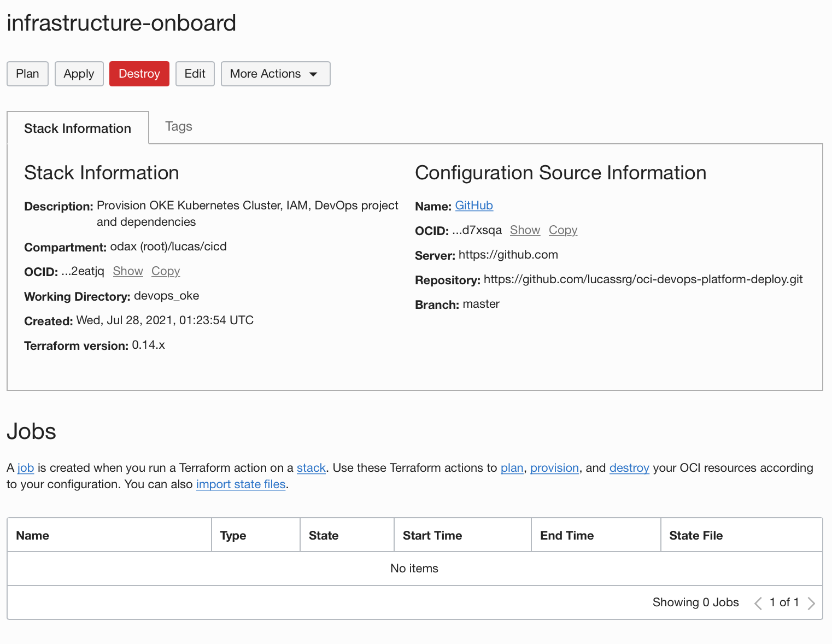This screenshot has width=832, height=644.
Task: Open the stack documentation link
Action: [311, 468]
